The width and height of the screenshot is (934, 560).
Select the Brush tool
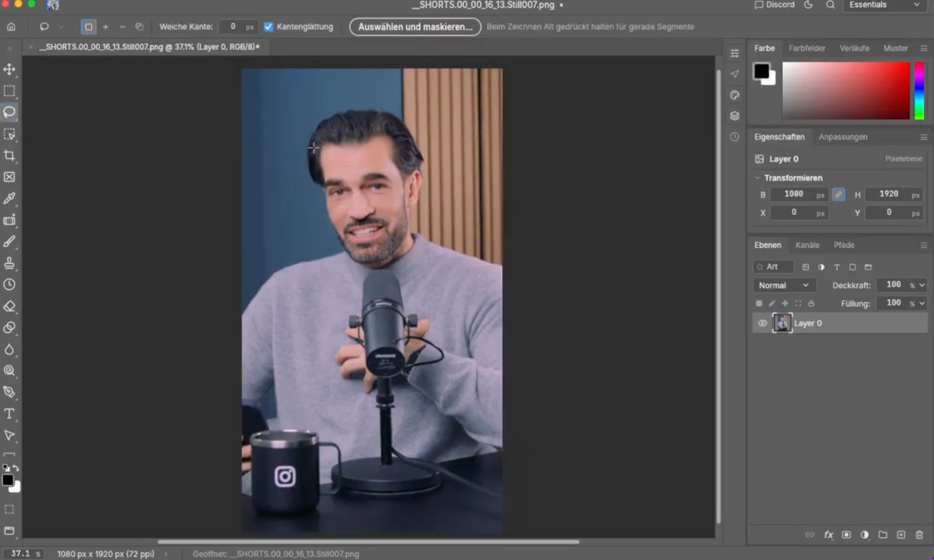coord(9,242)
